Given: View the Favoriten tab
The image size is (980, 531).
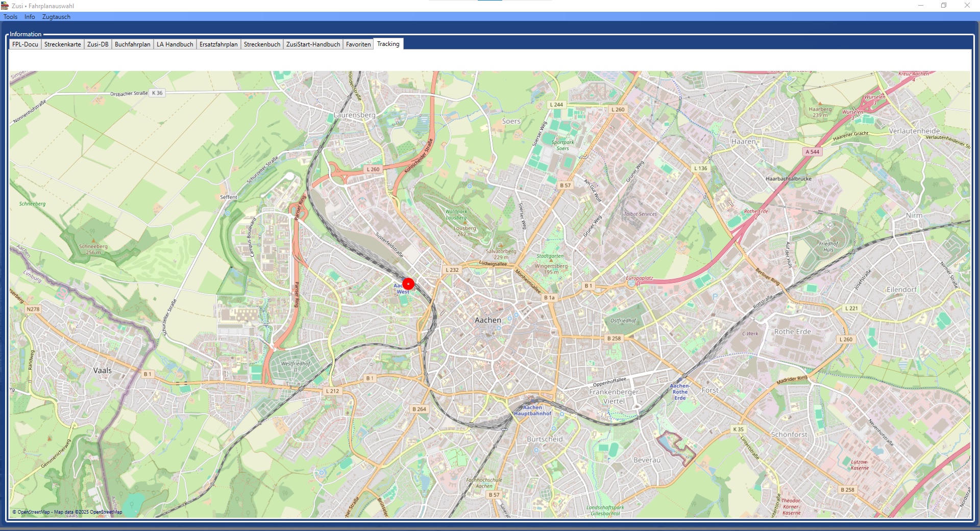Looking at the screenshot, I should click(358, 44).
